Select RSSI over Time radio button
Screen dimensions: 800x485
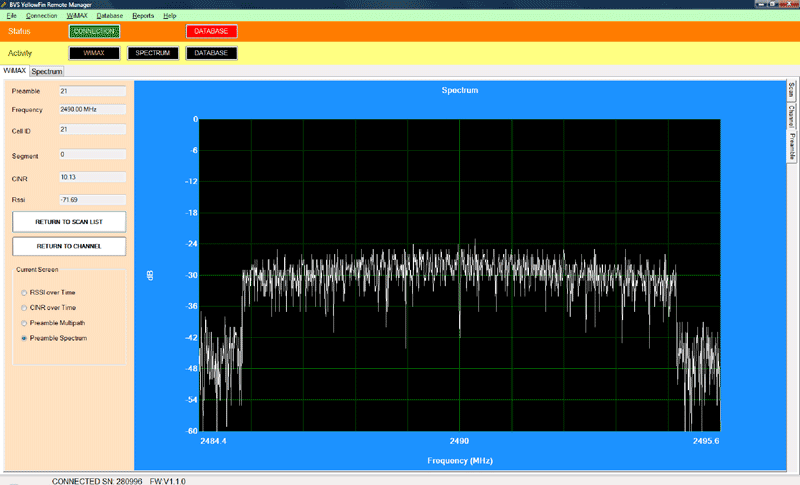[x=24, y=293]
